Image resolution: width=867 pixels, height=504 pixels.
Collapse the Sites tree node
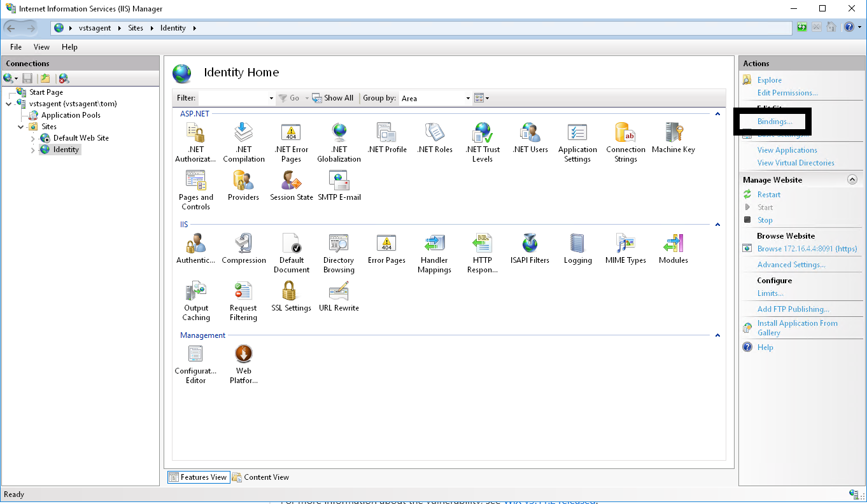pyautogui.click(x=21, y=127)
